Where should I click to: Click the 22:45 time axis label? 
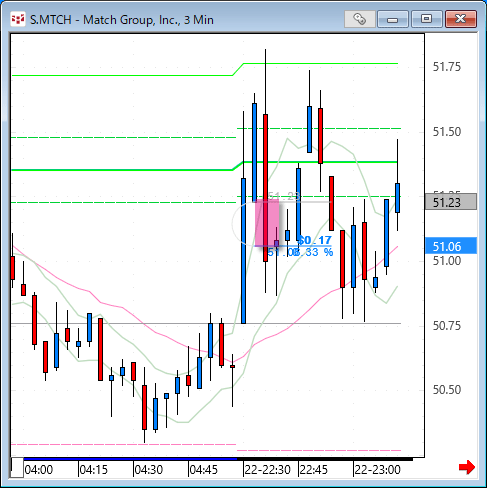tap(314, 470)
